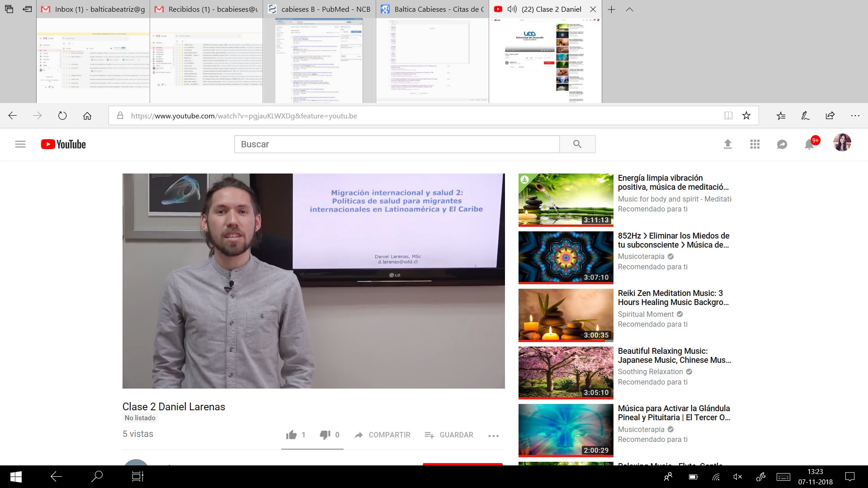The height and width of the screenshot is (488, 868).
Task: Open the reading view icon
Action: (728, 116)
